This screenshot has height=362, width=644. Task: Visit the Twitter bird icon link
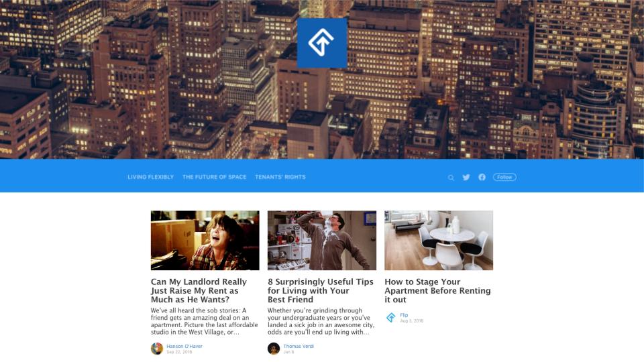pyautogui.click(x=466, y=177)
